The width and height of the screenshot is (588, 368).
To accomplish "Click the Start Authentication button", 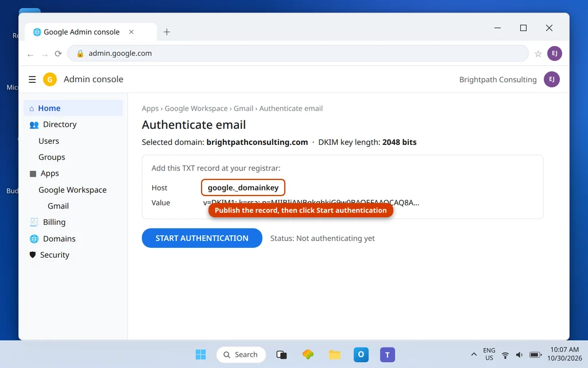I will 202,238.
